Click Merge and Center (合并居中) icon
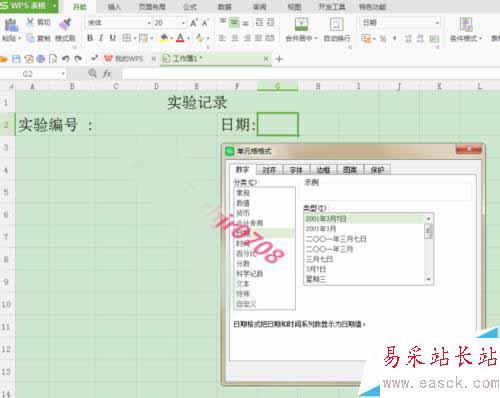 301,24
